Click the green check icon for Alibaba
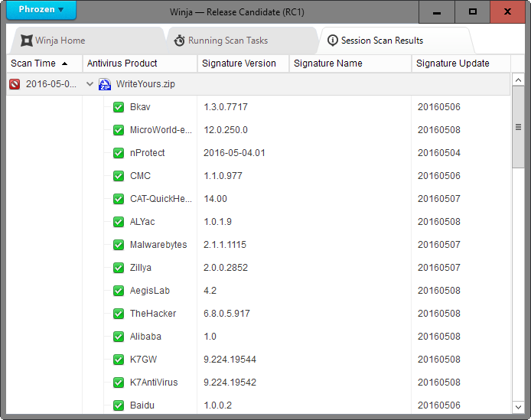 tap(119, 337)
